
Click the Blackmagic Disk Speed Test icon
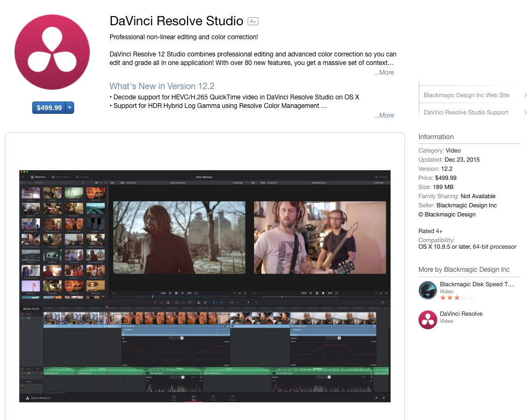click(x=428, y=291)
